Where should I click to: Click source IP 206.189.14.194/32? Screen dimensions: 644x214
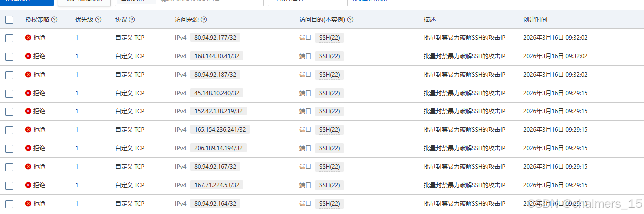[218, 148]
